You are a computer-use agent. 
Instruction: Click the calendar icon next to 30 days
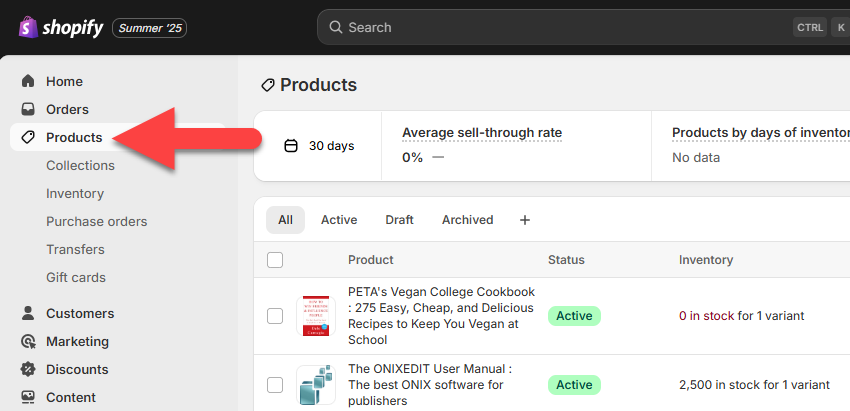[x=291, y=146]
